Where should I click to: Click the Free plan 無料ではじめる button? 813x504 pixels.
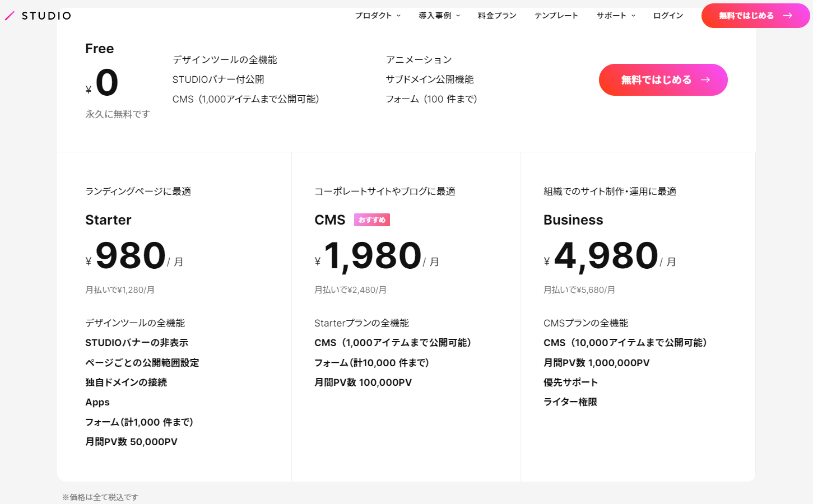click(663, 80)
